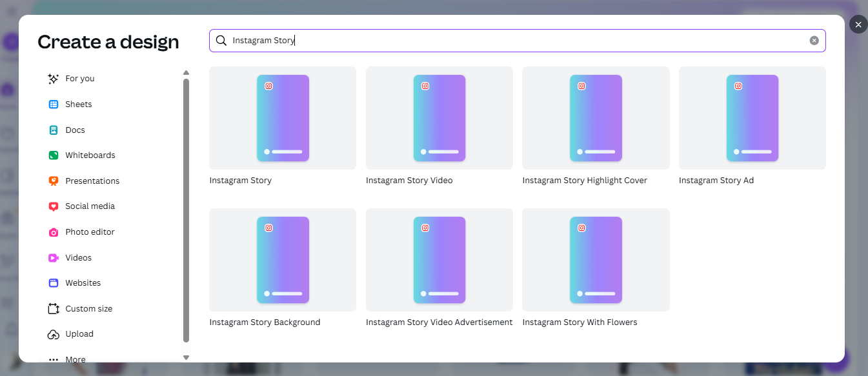The image size is (868, 376).
Task: Choose the Instagram Story With Flowers template
Action: pyautogui.click(x=596, y=260)
